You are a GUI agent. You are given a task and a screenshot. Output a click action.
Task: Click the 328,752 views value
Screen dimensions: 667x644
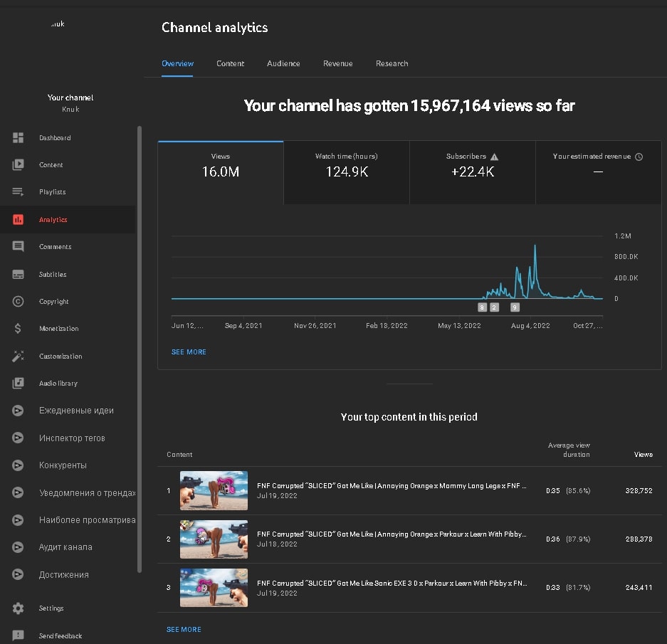point(639,490)
